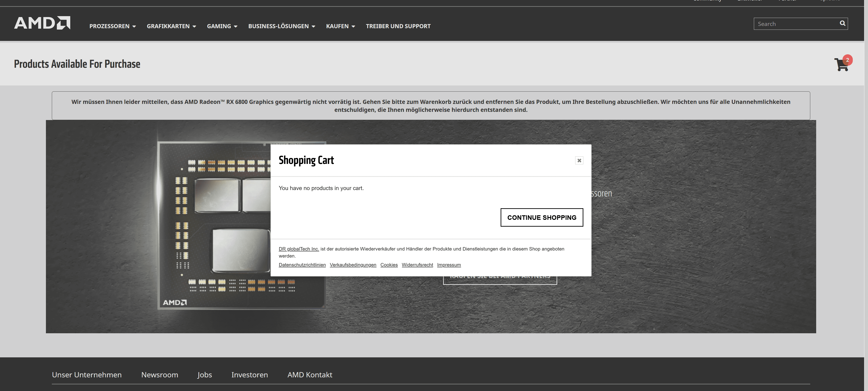
Task: Close the Shopping Cart dialog with X
Action: click(x=579, y=160)
